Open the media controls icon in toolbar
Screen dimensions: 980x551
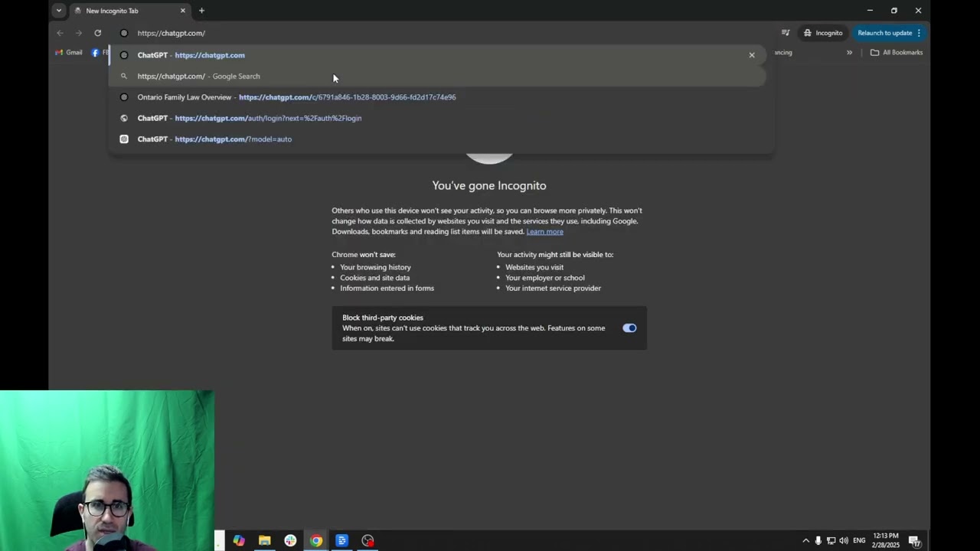[786, 33]
